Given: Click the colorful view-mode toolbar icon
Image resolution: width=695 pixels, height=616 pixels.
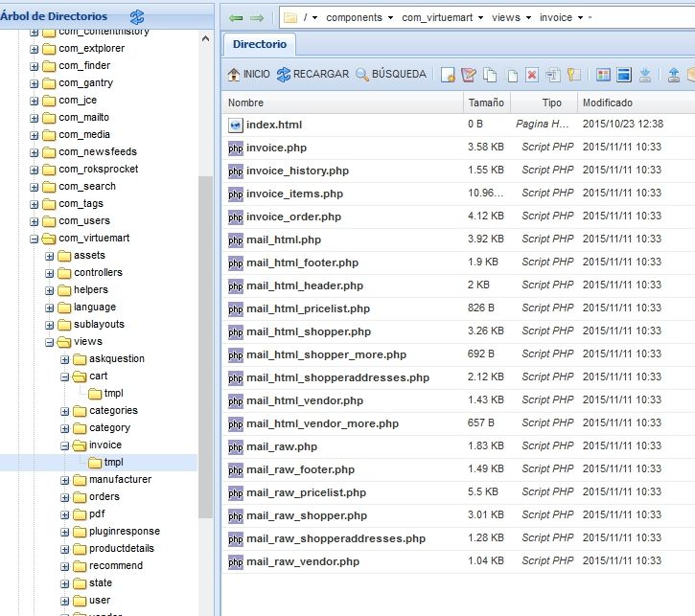Looking at the screenshot, I should [x=603, y=75].
